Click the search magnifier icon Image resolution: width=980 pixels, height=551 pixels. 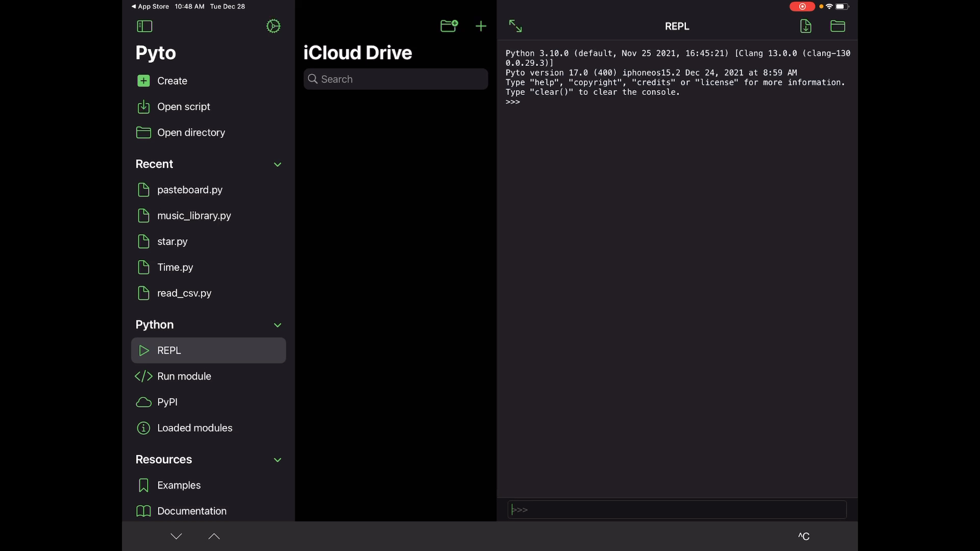(x=313, y=79)
